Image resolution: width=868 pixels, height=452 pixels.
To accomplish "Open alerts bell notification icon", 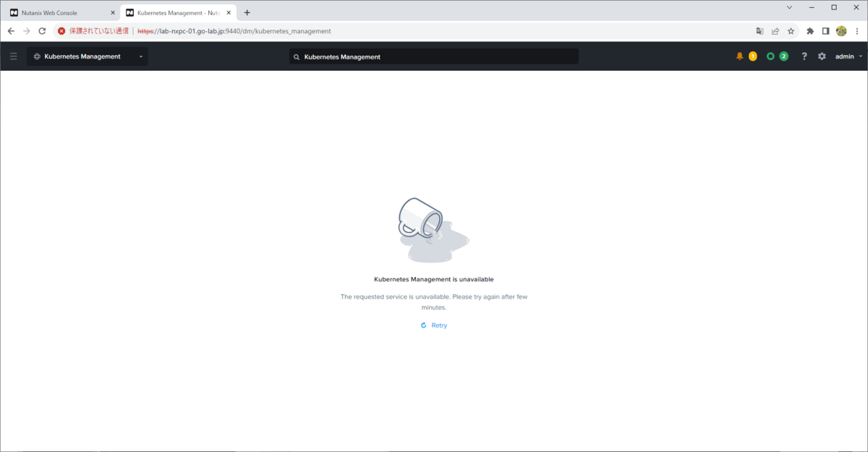I will pyautogui.click(x=739, y=56).
